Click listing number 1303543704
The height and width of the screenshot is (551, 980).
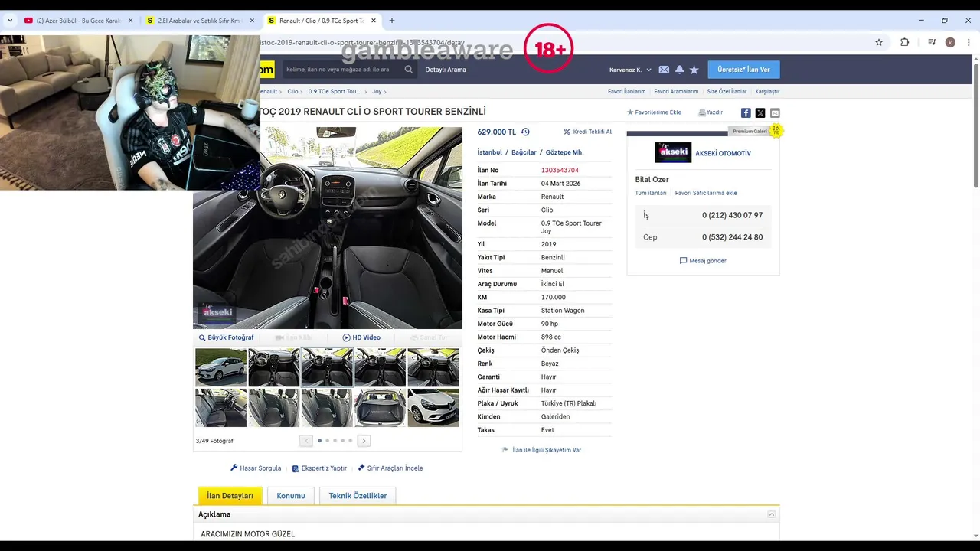click(x=560, y=170)
